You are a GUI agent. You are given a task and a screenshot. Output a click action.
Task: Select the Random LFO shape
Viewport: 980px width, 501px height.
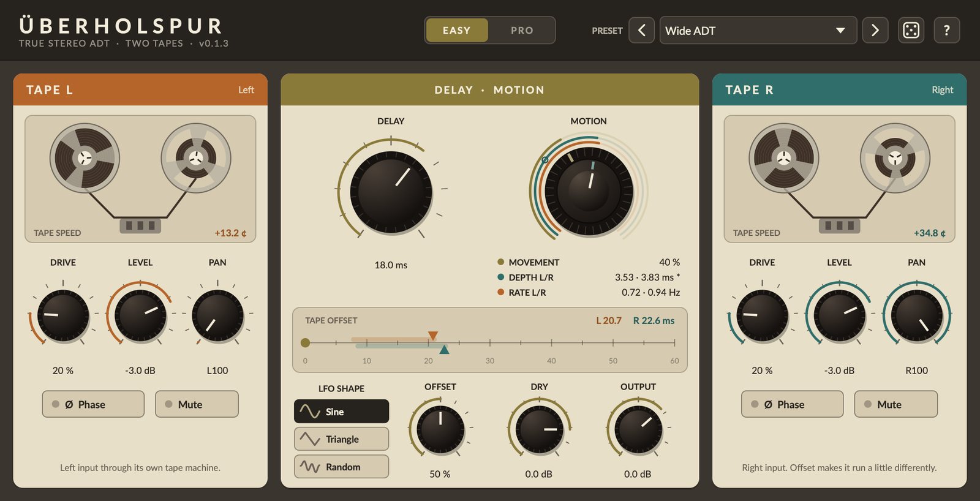(x=341, y=467)
